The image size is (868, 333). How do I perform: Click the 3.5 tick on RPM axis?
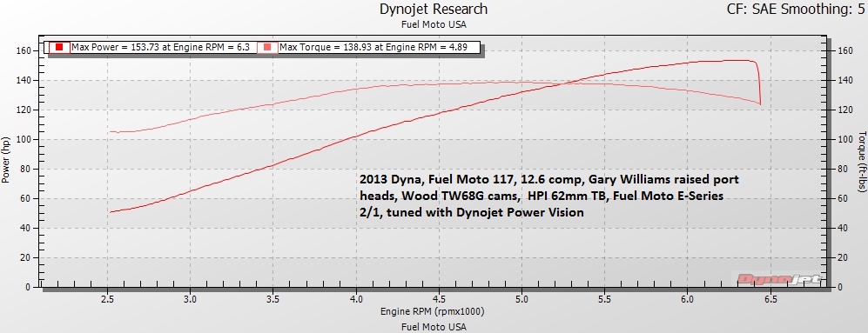tap(273, 299)
